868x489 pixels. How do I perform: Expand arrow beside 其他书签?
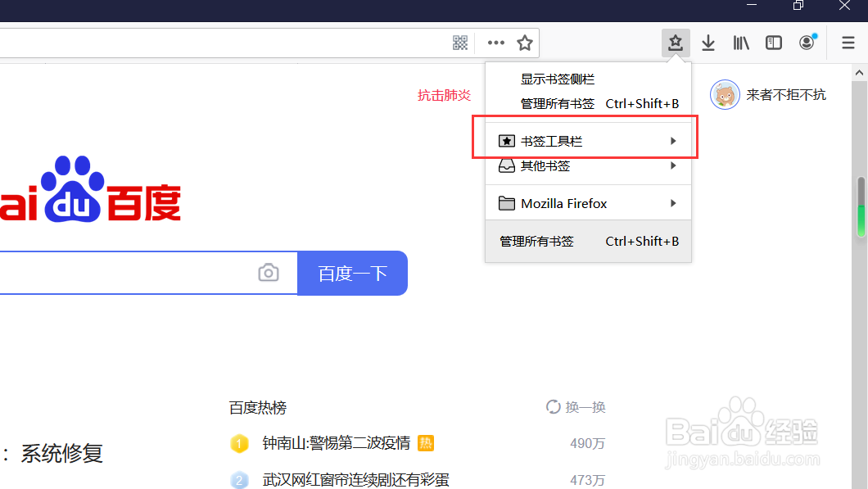point(673,165)
